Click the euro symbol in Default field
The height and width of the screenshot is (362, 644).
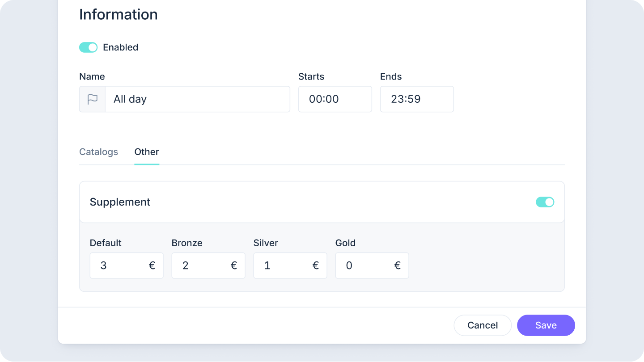(152, 265)
